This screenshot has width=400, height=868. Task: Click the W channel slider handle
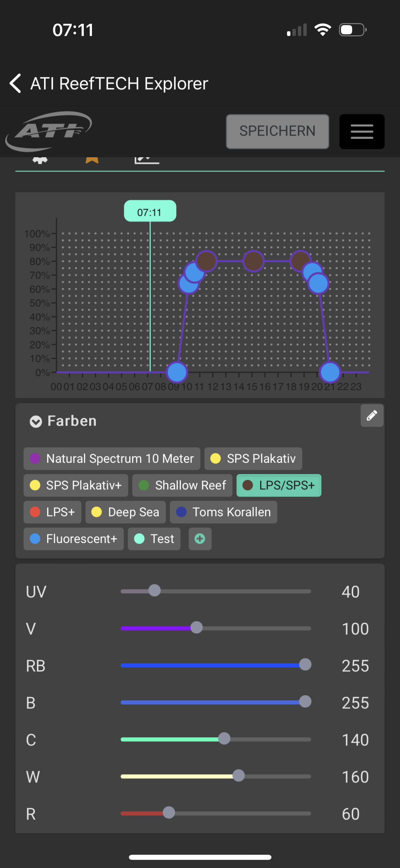pyautogui.click(x=239, y=776)
